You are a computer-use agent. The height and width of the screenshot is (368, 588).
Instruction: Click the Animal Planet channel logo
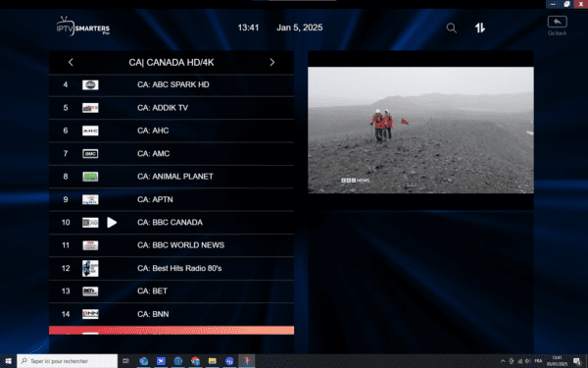coord(90,177)
